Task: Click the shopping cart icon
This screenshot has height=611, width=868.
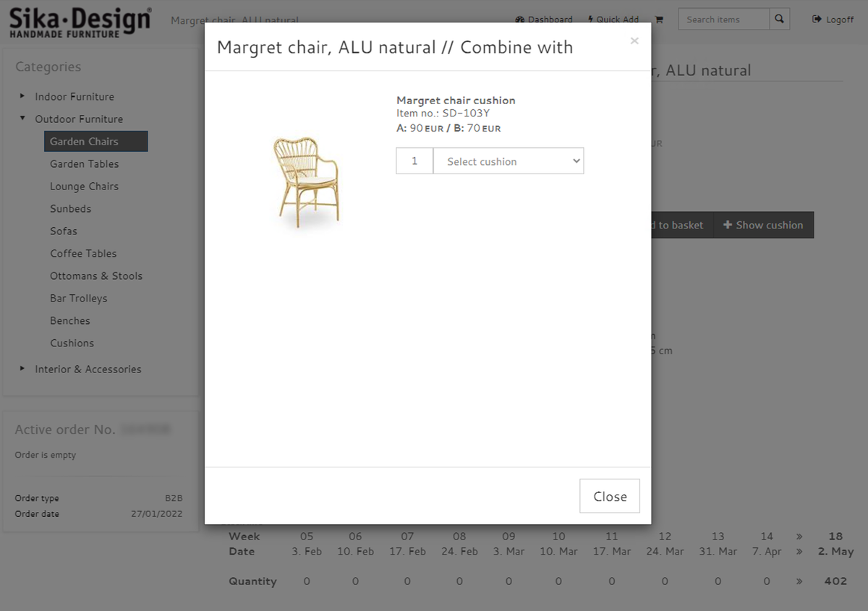Action: [x=659, y=20]
